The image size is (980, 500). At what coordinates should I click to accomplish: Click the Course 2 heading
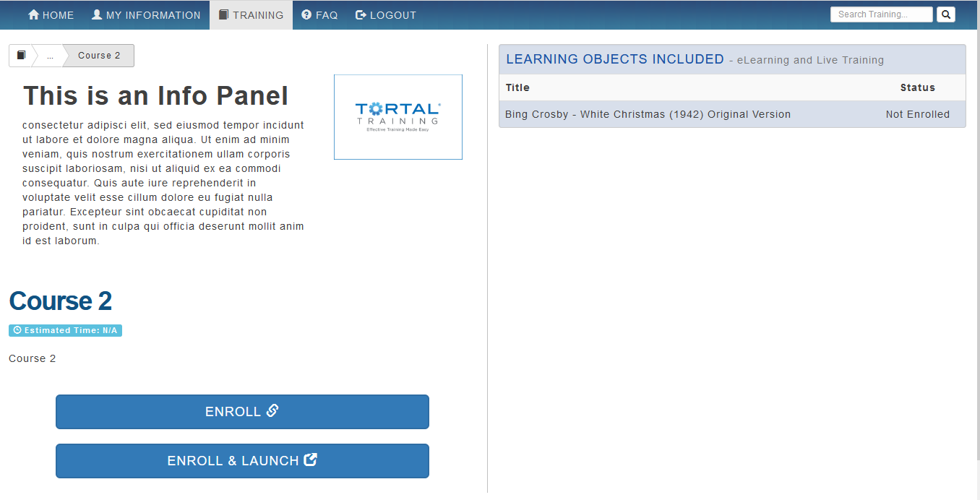(61, 301)
